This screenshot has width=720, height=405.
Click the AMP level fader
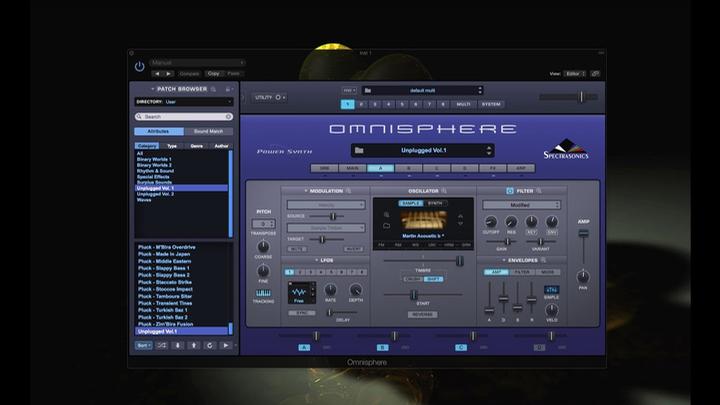pyautogui.click(x=583, y=233)
